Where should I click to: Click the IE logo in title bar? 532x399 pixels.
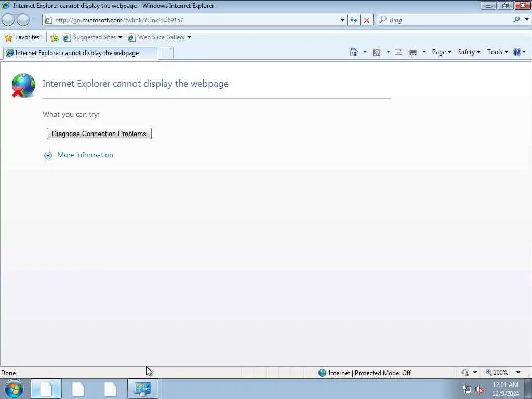click(x=5, y=5)
